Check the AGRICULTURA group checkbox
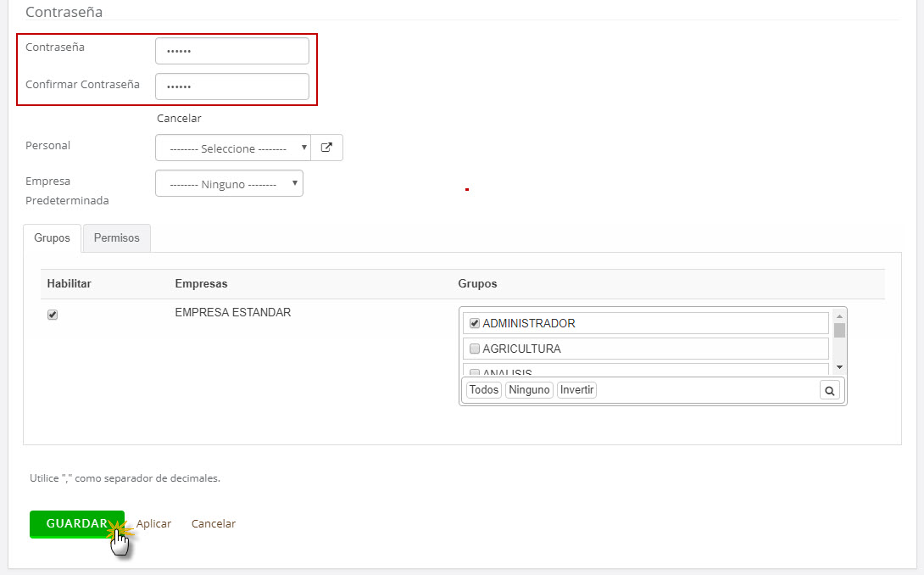The image size is (924, 575). [x=475, y=349]
